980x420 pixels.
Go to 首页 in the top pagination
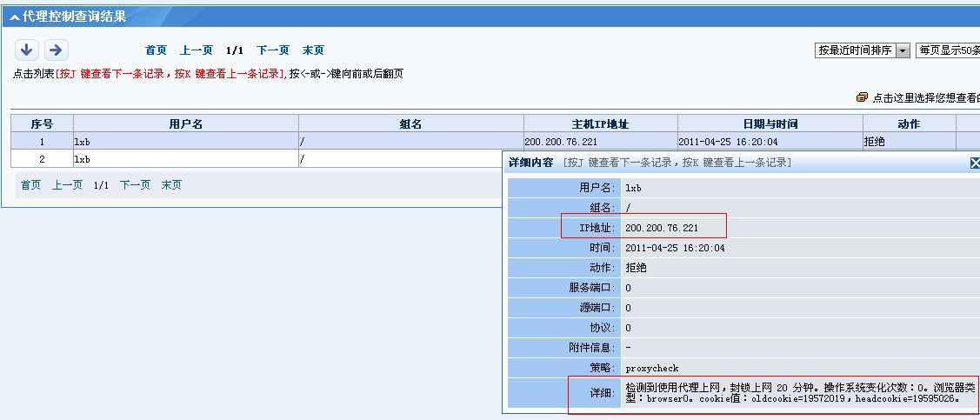(156, 50)
